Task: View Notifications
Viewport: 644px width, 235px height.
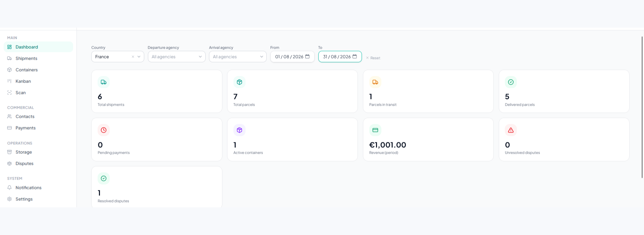Action: click(38, 188)
